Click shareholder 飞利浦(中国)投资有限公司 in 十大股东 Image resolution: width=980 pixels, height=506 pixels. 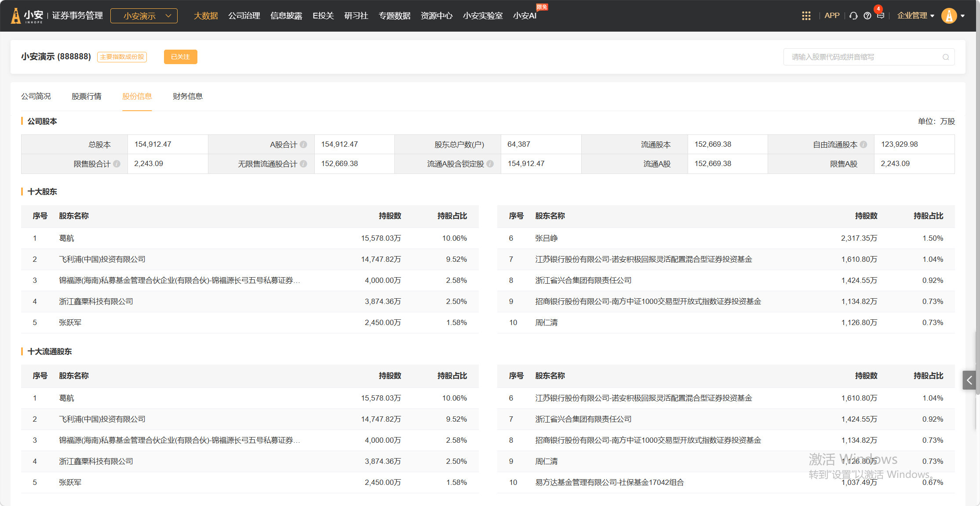tap(102, 260)
